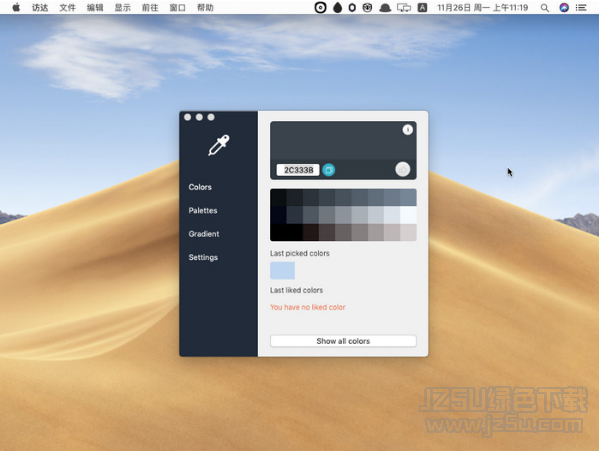Click the circular target menu bar icon
This screenshot has width=599, height=451.
click(320, 7)
